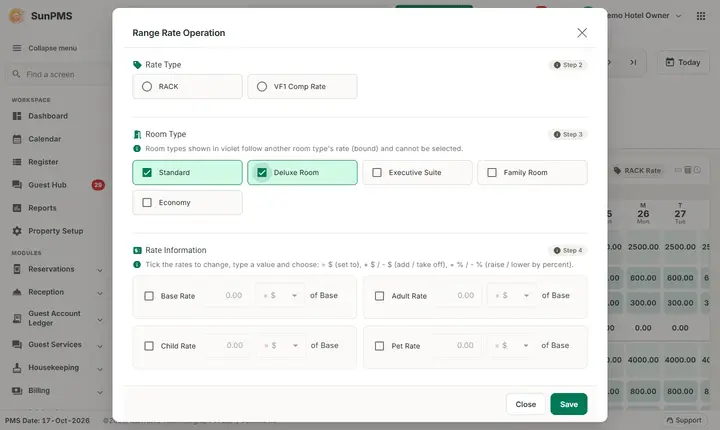The height and width of the screenshot is (430, 720).
Task: Click the Support link at bottom
Action: click(684, 420)
